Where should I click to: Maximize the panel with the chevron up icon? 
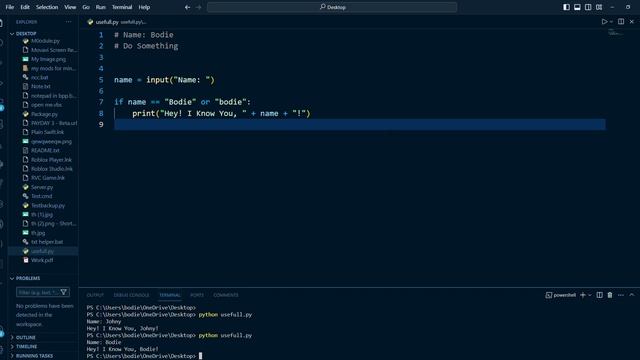click(x=632, y=295)
